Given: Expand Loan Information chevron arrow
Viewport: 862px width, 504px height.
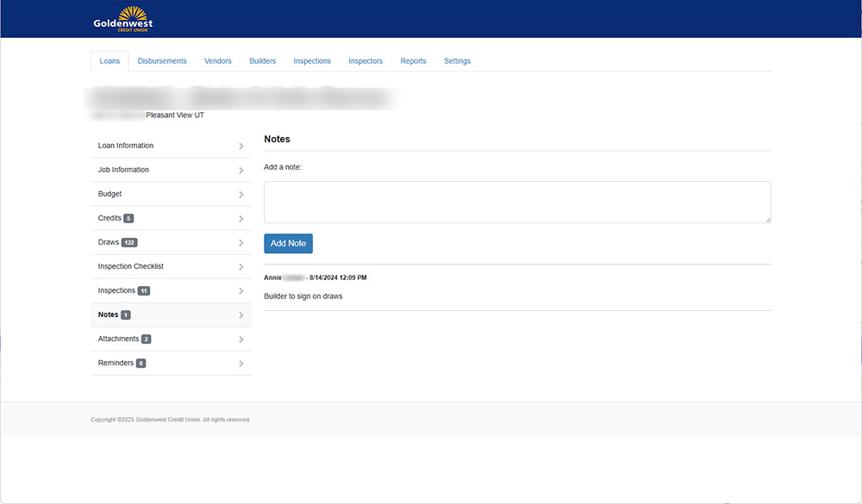Looking at the screenshot, I should 241,146.
